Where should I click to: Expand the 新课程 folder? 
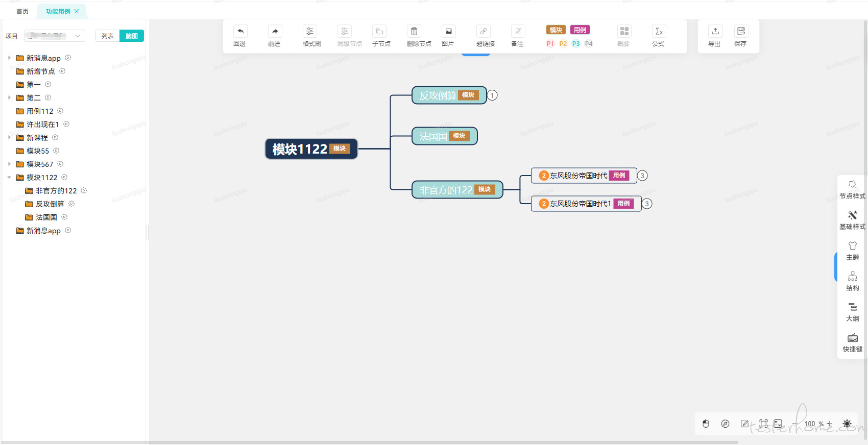tap(9, 137)
